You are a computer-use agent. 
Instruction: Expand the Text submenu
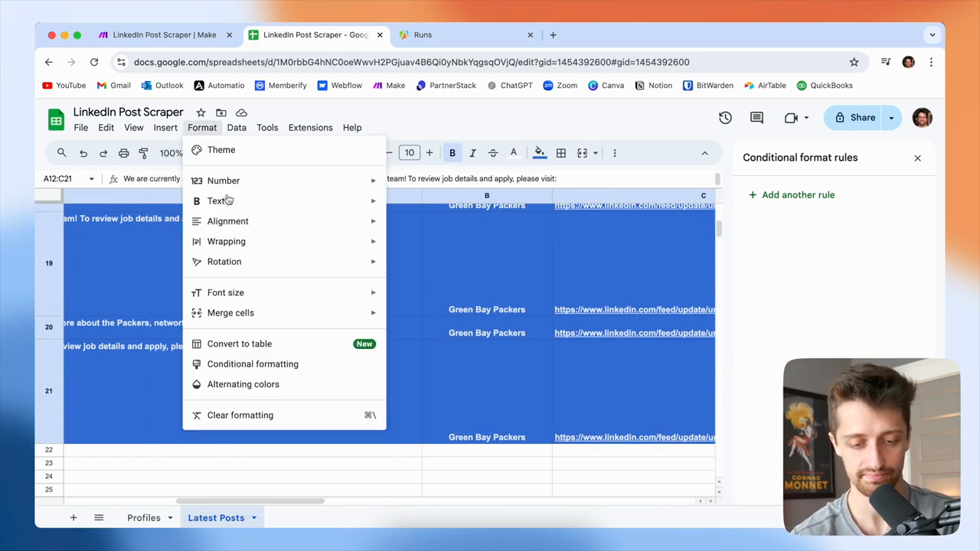284,201
